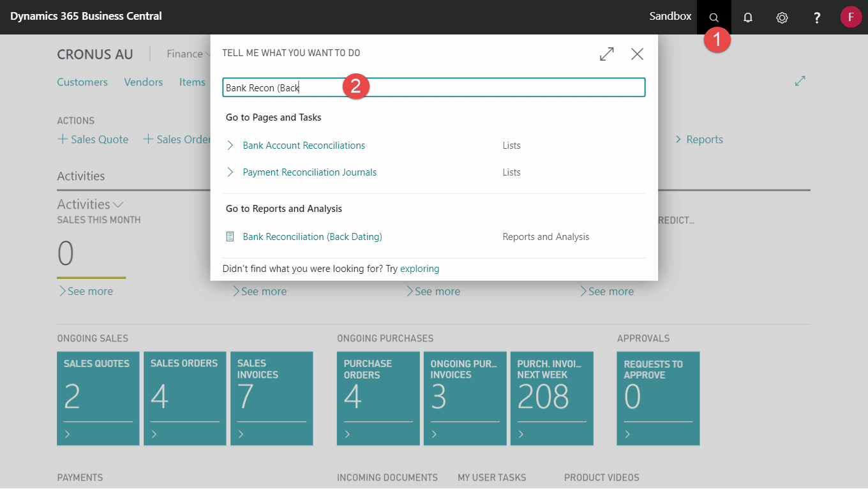Click the arrow on Sales Orders tile
The height and width of the screenshot is (489, 868).
(155, 434)
